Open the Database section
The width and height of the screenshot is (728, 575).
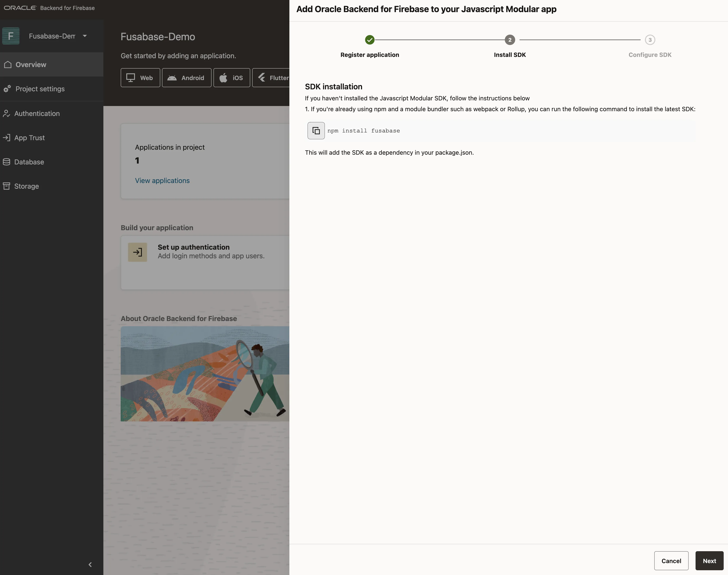click(x=51, y=162)
